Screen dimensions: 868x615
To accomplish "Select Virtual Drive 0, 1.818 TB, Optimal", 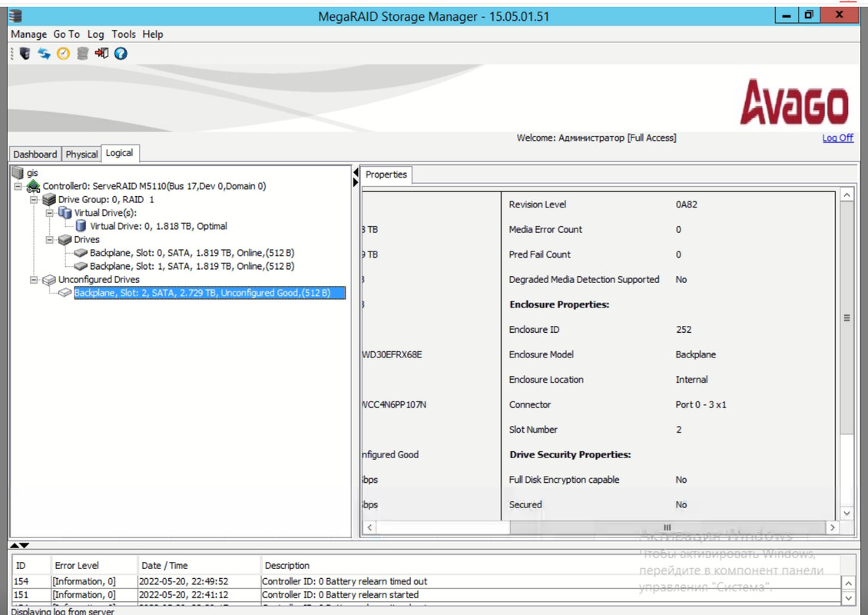I will 158,226.
